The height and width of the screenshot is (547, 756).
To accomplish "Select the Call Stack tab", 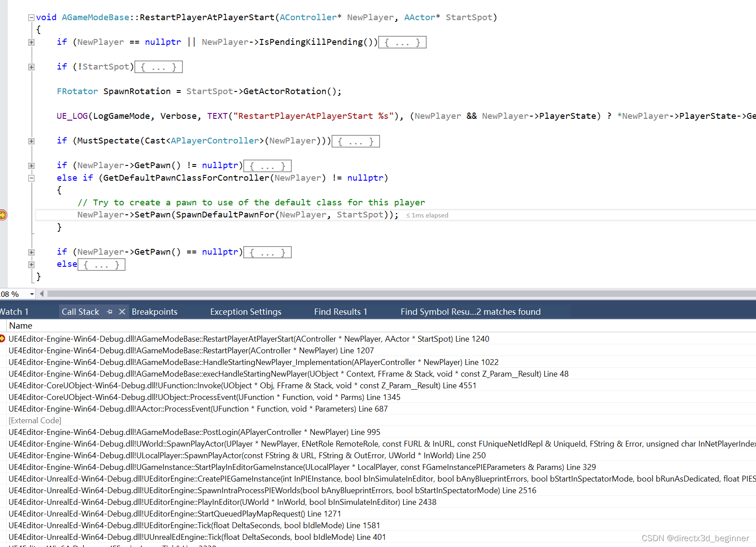I will click(80, 312).
